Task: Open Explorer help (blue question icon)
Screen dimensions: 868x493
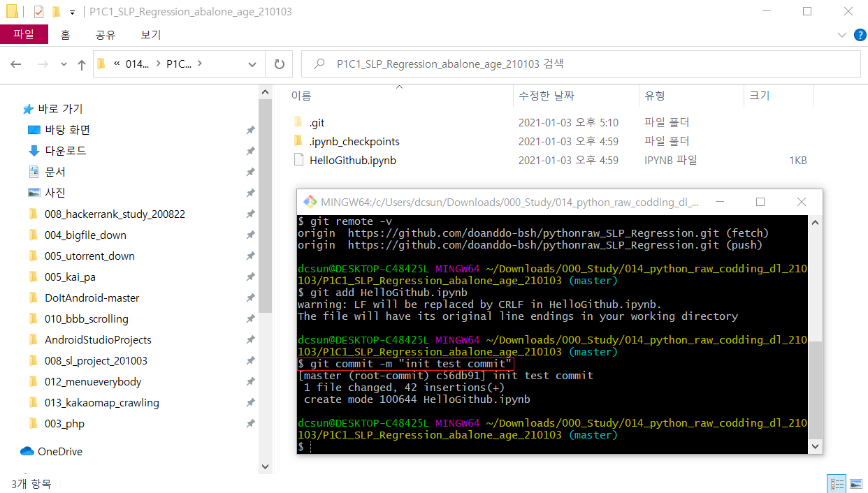Action: tap(859, 35)
